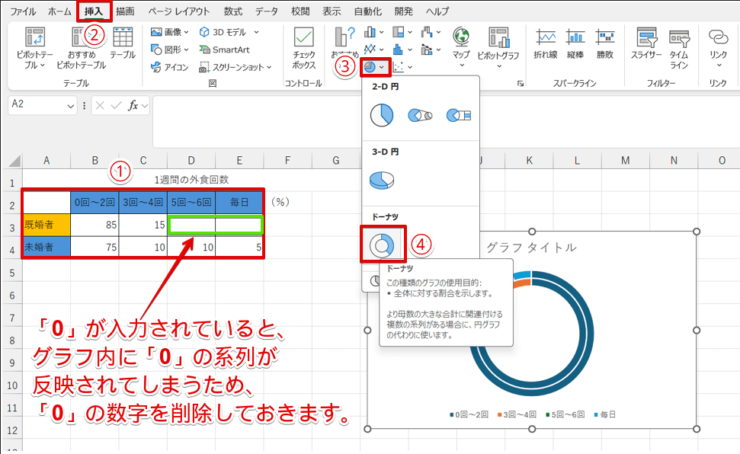Insert a SmartArt graphic
The height and width of the screenshot is (454, 740).
[224, 50]
